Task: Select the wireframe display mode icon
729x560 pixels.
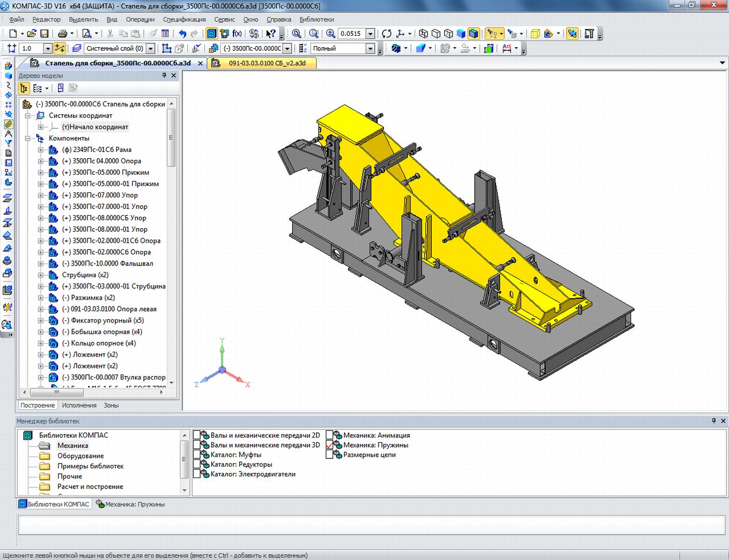Action: pyautogui.click(x=423, y=34)
